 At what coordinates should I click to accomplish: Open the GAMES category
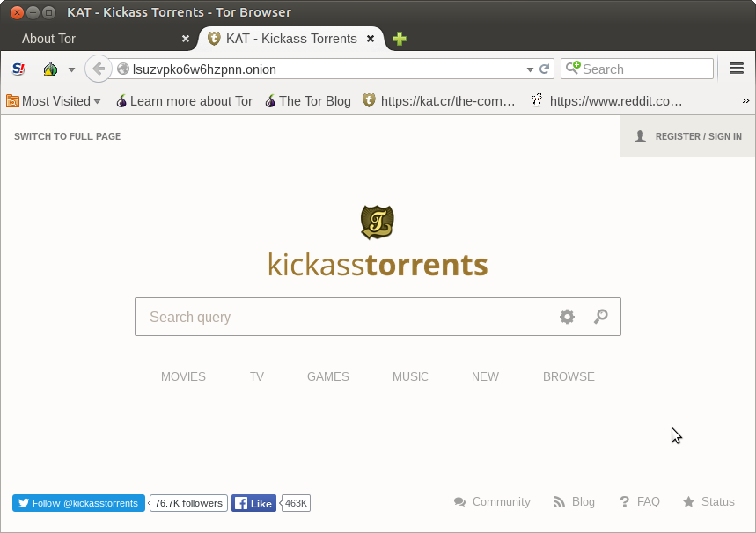pyautogui.click(x=328, y=376)
